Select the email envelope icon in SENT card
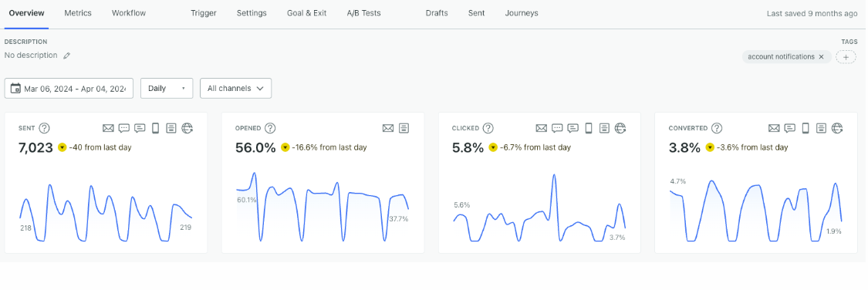The image size is (868, 290). point(108,128)
